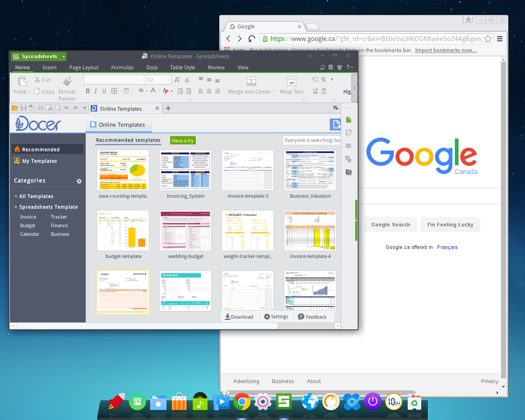525x420 pixels.
Task: Click the Save floppy disk icon
Action: pyautogui.click(x=23, y=108)
